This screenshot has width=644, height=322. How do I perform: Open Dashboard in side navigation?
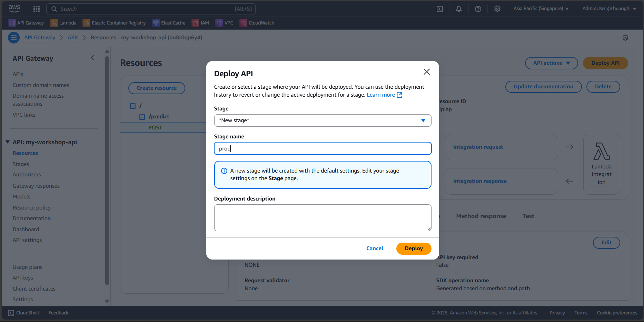[26, 230]
